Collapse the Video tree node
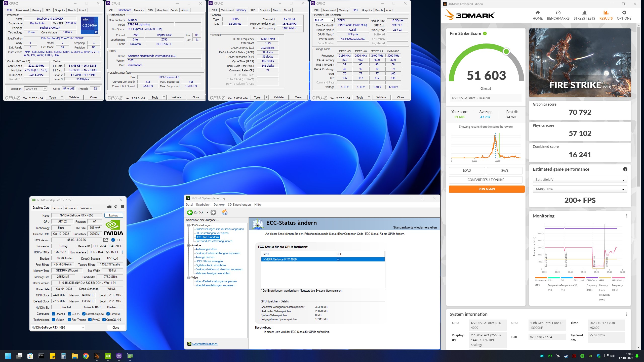The height and width of the screenshot is (362, 644). point(188,278)
